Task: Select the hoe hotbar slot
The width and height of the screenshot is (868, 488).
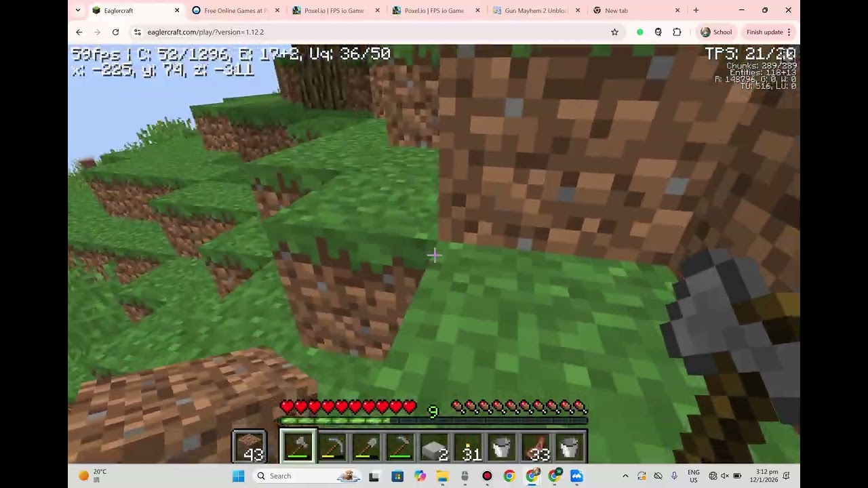Action: pyautogui.click(x=400, y=447)
